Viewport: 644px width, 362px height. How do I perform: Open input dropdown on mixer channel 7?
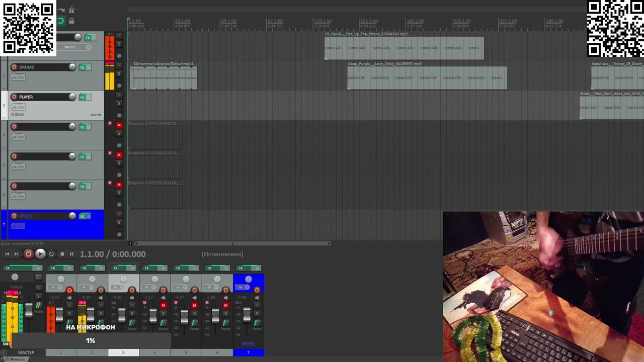click(x=242, y=287)
